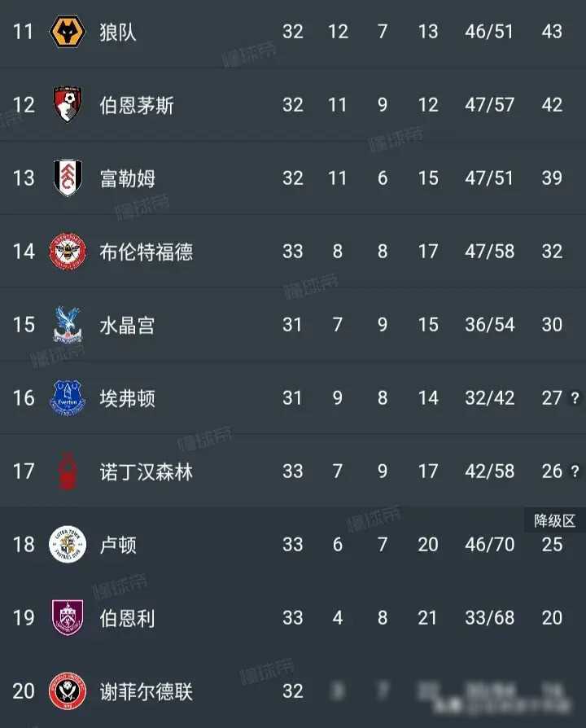Click the Burnley claret crest icon
This screenshot has height=728, width=586.
point(69,618)
